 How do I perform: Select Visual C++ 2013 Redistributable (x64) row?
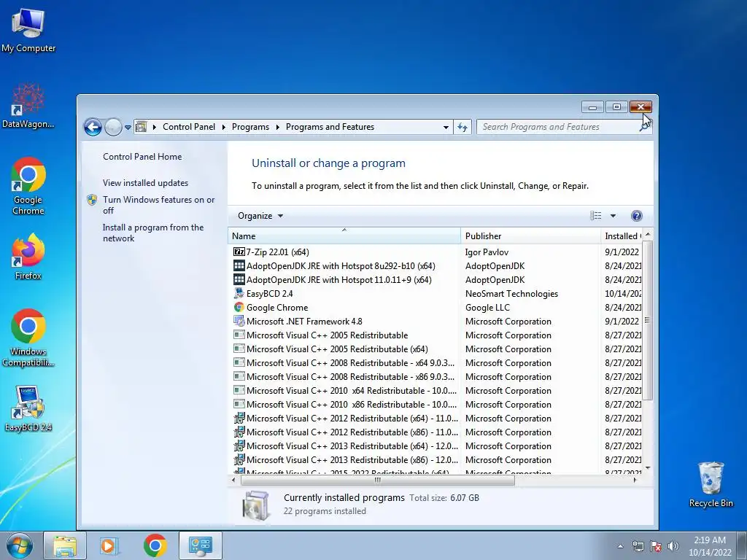click(x=435, y=446)
